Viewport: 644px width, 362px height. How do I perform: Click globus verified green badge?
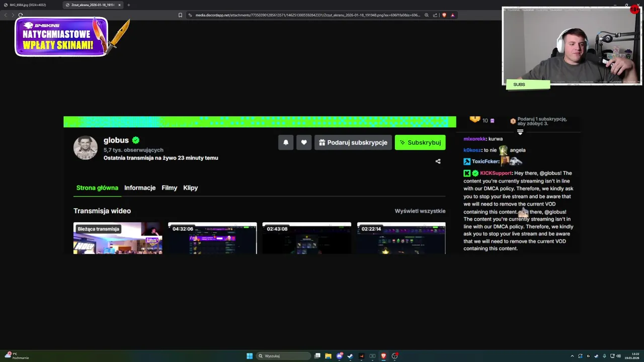(x=136, y=140)
